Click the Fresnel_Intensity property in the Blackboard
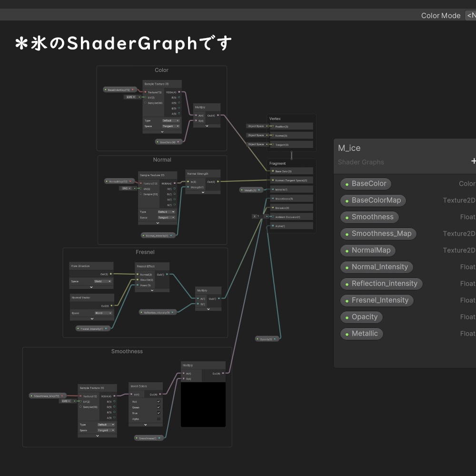Image resolution: width=476 pixels, height=476 pixels. [x=377, y=300]
